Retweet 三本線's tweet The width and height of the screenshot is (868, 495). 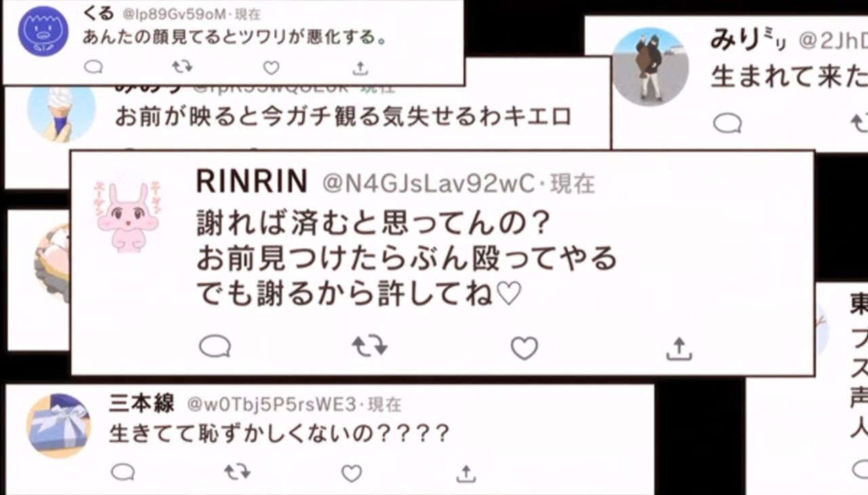237,472
